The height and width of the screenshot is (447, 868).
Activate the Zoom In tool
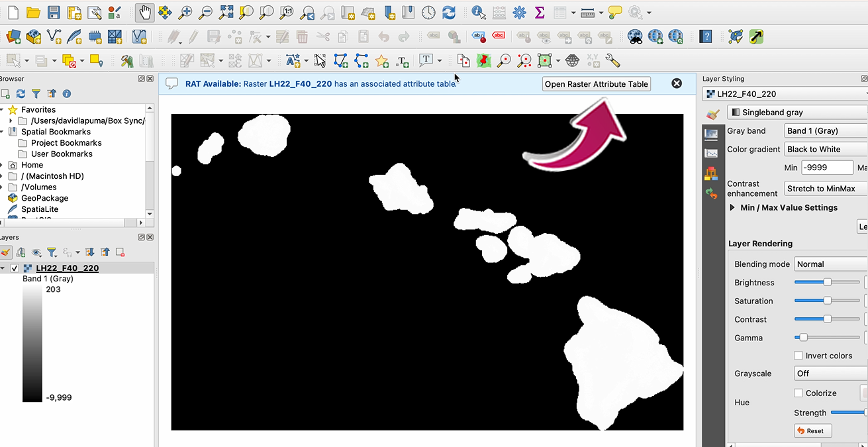[x=186, y=12]
